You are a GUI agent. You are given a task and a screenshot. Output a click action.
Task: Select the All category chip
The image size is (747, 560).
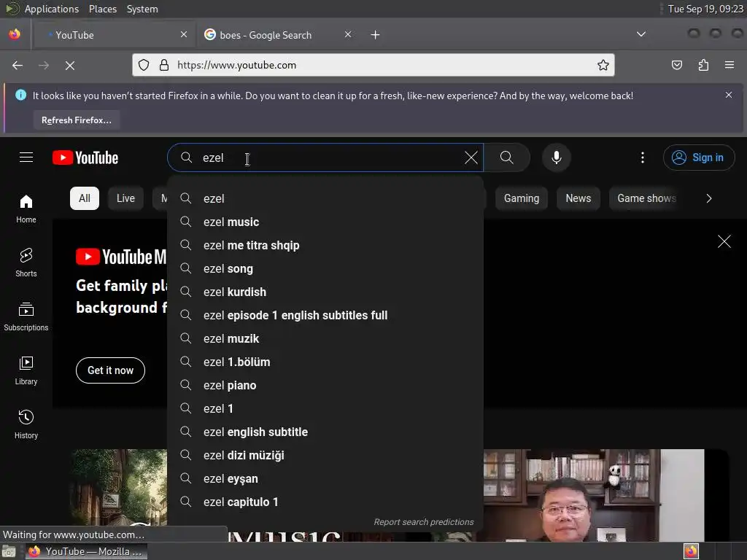85,198
